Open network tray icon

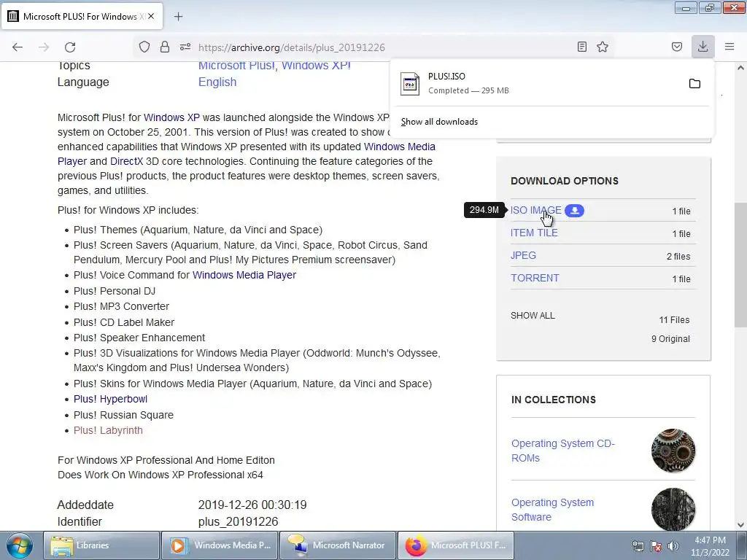click(x=638, y=546)
